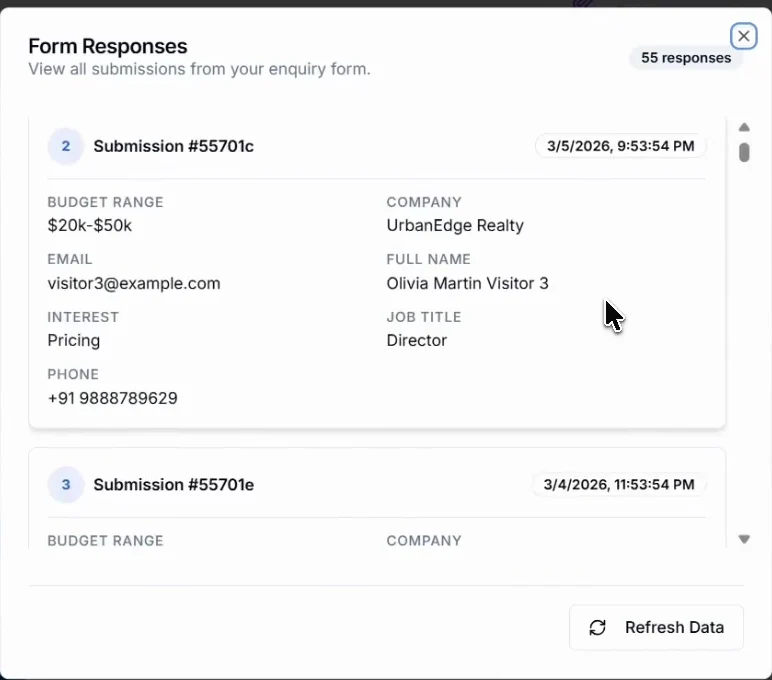The image size is (772, 680).
Task: Click the Form Responses heading
Action: [x=108, y=46]
